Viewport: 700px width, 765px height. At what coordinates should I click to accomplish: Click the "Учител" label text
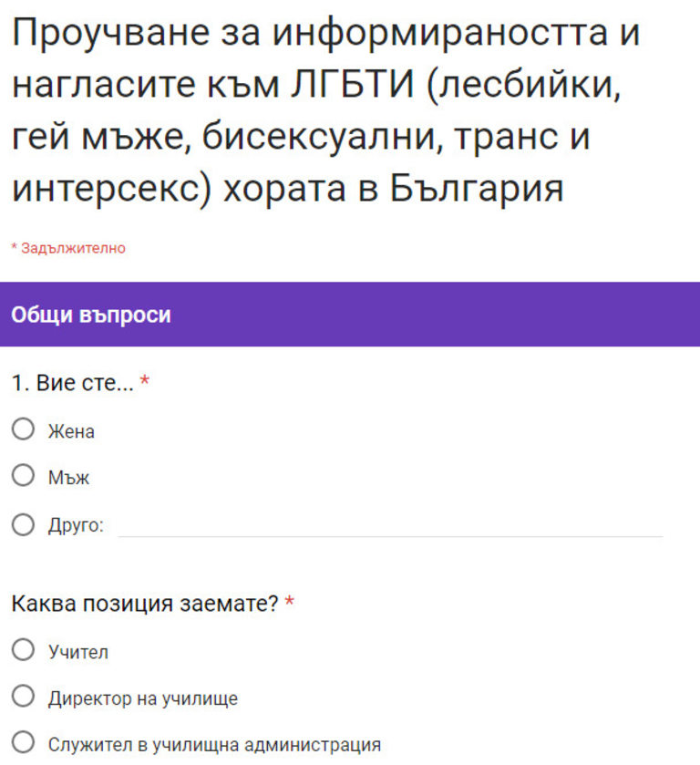click(77, 652)
